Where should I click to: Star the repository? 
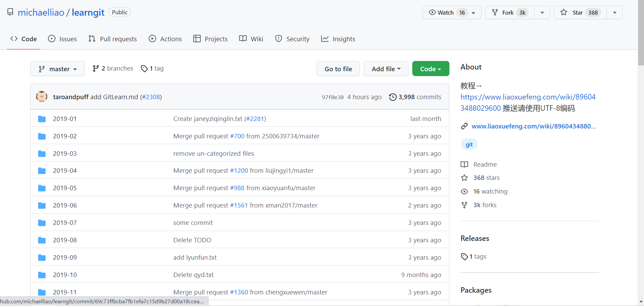click(580, 13)
